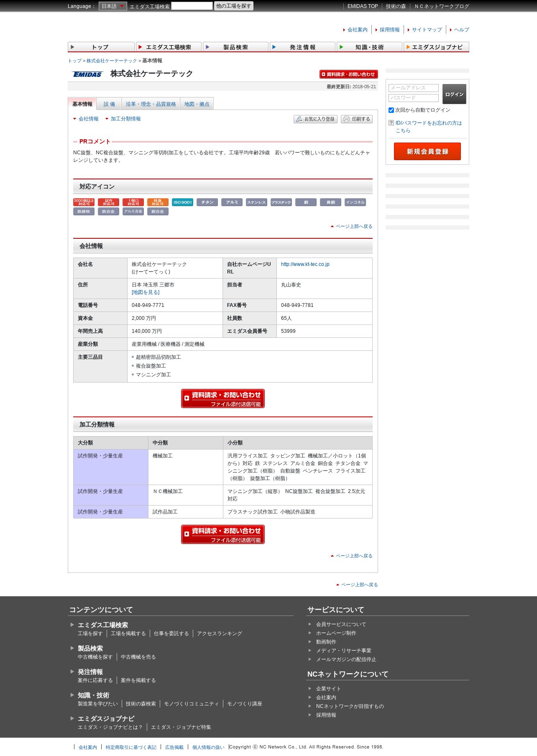Open the 地図・拠点 tab
This screenshot has width=537, height=756.
197,104
